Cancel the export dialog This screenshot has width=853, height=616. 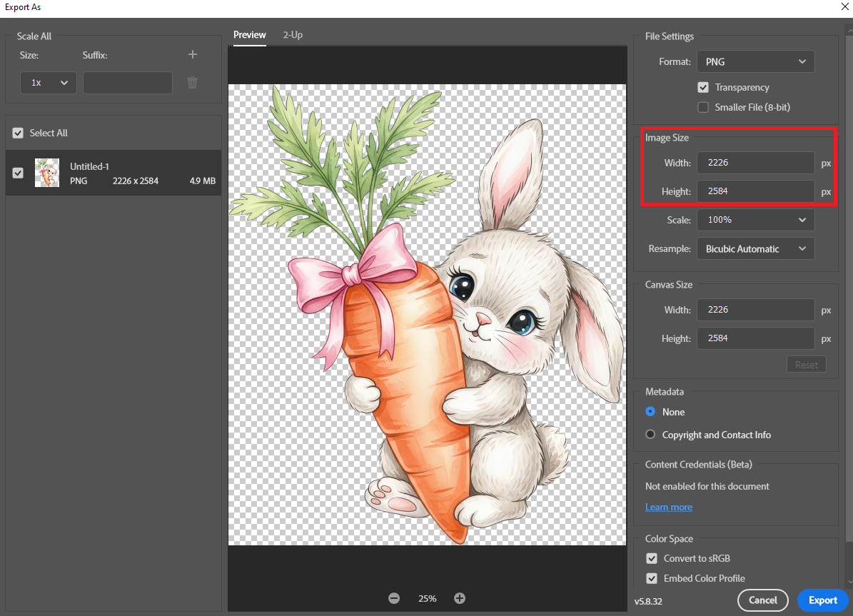(x=762, y=600)
